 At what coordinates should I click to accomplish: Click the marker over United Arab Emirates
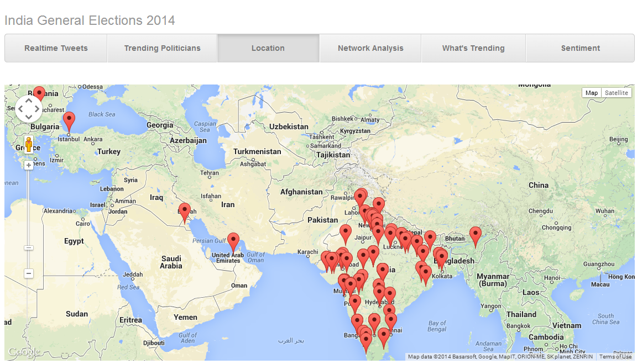[233, 243]
